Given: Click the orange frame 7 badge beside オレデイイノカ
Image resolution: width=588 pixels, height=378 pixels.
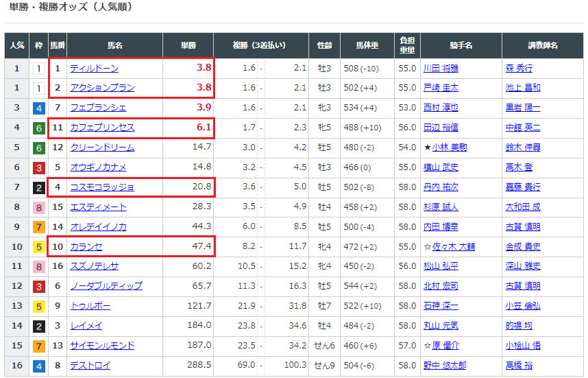Looking at the screenshot, I should click(x=39, y=227).
